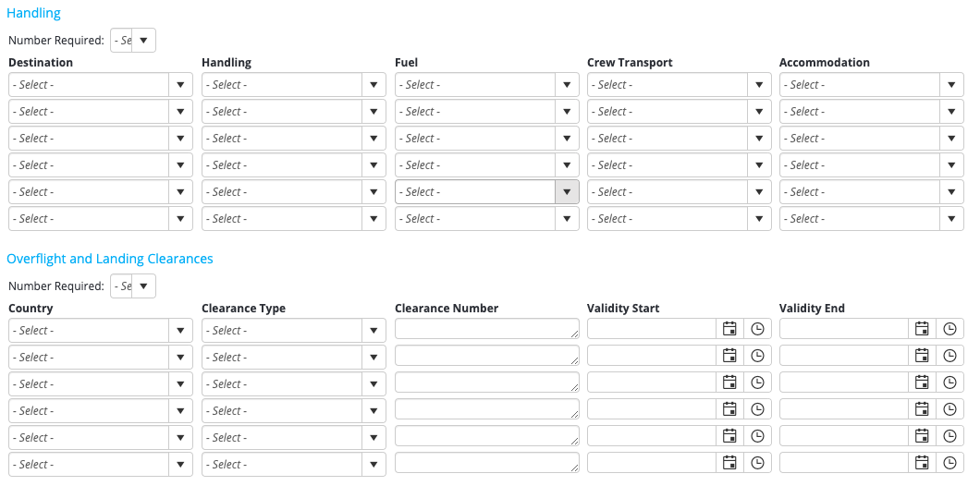Open calendar picker for first Validity End row

click(922, 329)
